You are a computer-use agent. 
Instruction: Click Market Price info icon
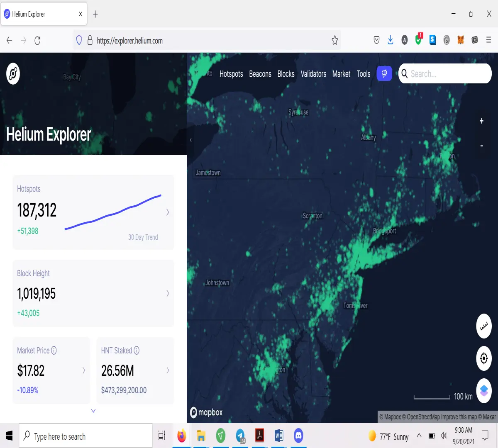54,351
